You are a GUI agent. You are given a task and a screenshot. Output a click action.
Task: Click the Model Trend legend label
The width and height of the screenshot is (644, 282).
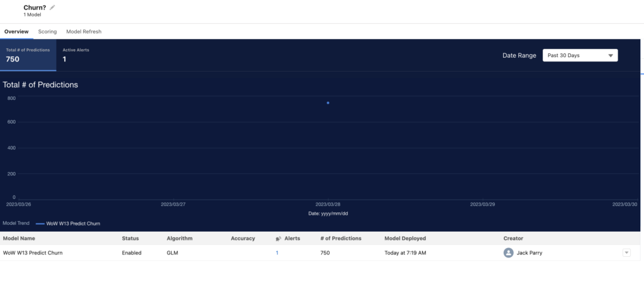(16, 224)
